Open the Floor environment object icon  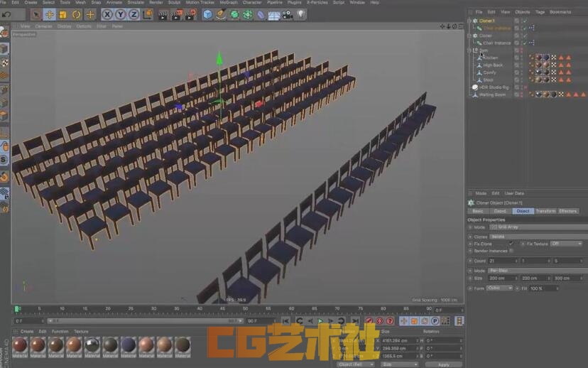click(x=273, y=15)
